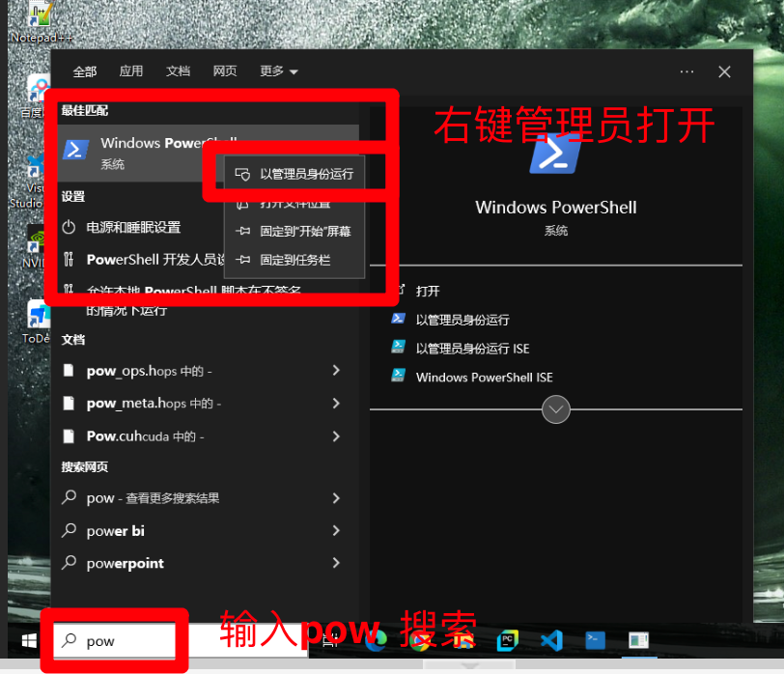Click the circular chevron below PowerShell options
This screenshot has width=784, height=674.
click(555, 409)
